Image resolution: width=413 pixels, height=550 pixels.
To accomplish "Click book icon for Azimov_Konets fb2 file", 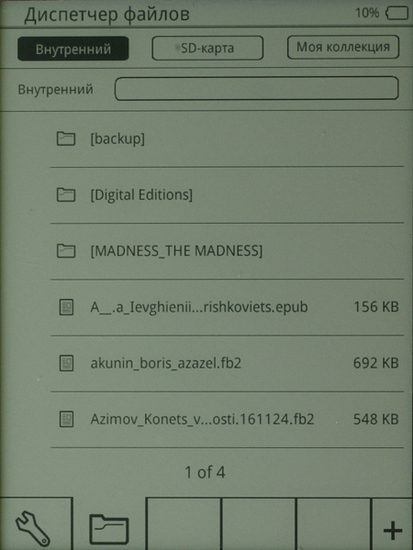I will pyautogui.click(x=66, y=419).
